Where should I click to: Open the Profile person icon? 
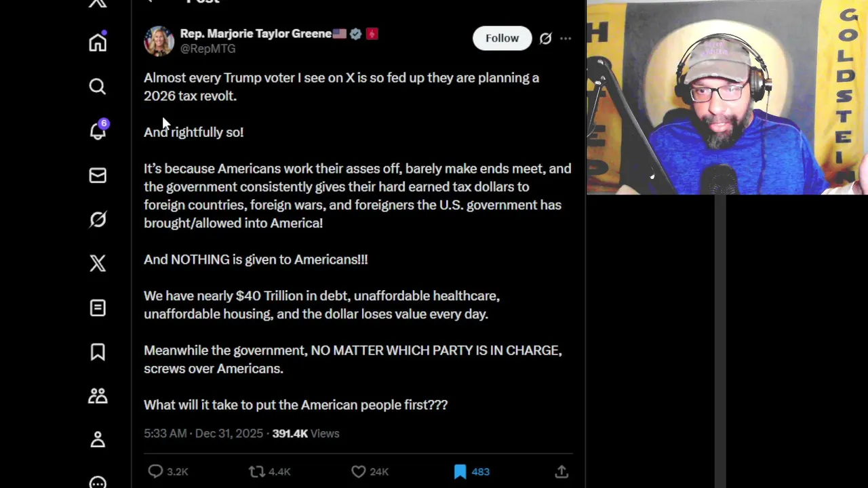point(98,440)
